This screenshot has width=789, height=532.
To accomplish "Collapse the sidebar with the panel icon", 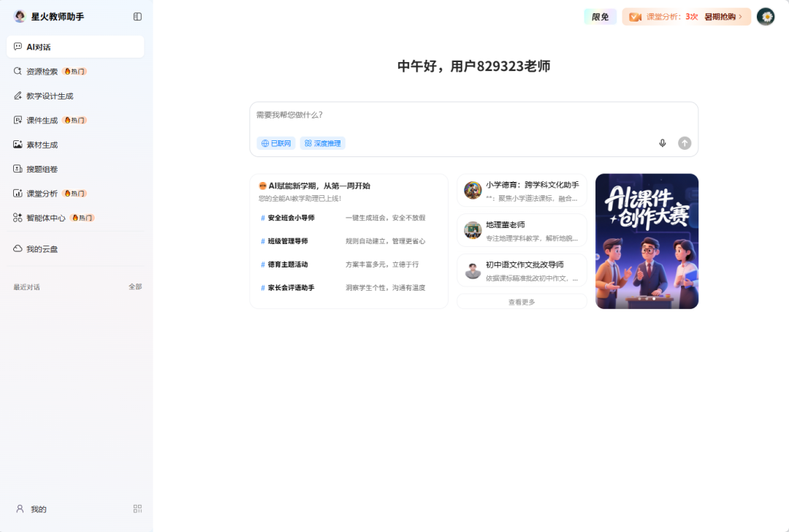I will [137, 16].
